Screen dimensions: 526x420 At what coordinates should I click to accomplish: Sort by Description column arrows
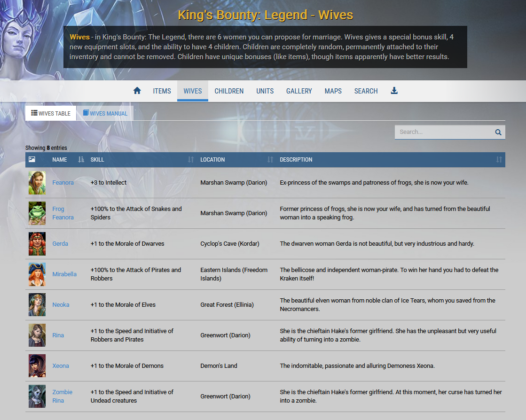[x=499, y=160]
